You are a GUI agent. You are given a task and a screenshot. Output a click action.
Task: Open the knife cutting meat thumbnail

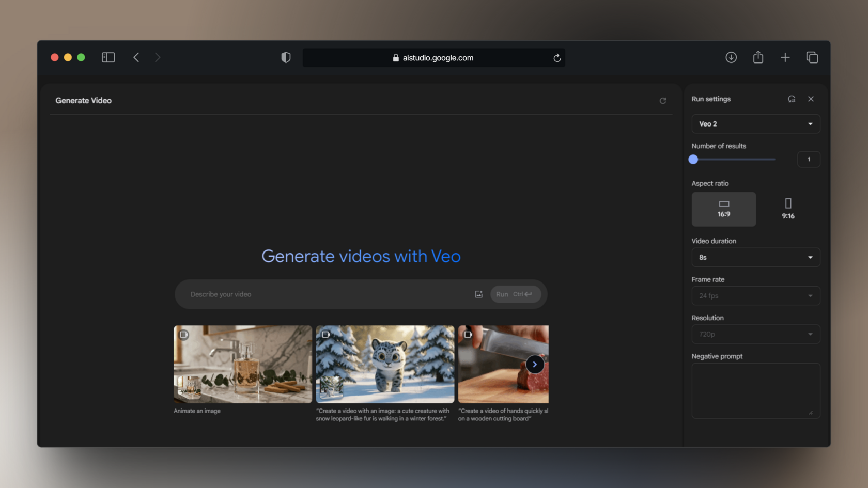[x=503, y=364]
